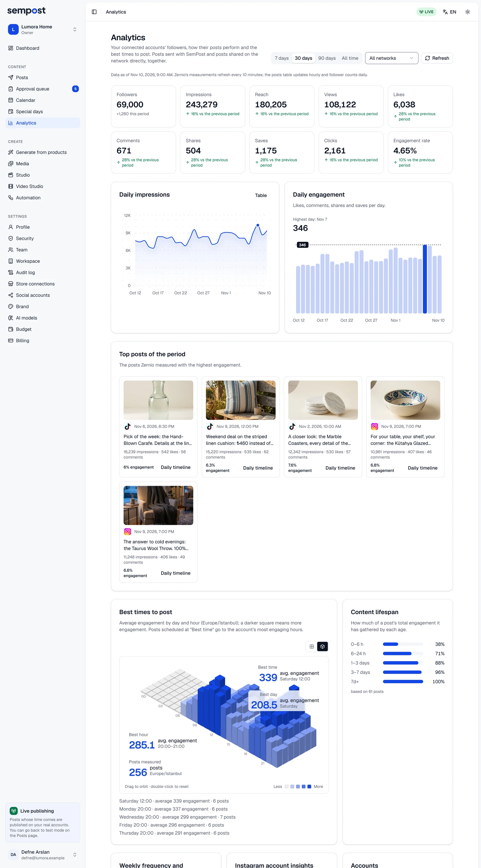Screen dimensions: 481x868
Task: Open Brand settings in sidebar
Action: (43, 307)
